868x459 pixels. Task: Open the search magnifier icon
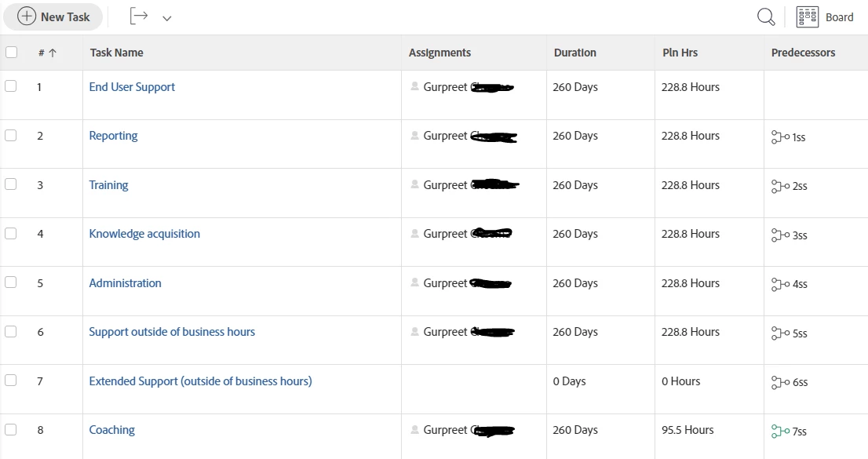coord(766,17)
